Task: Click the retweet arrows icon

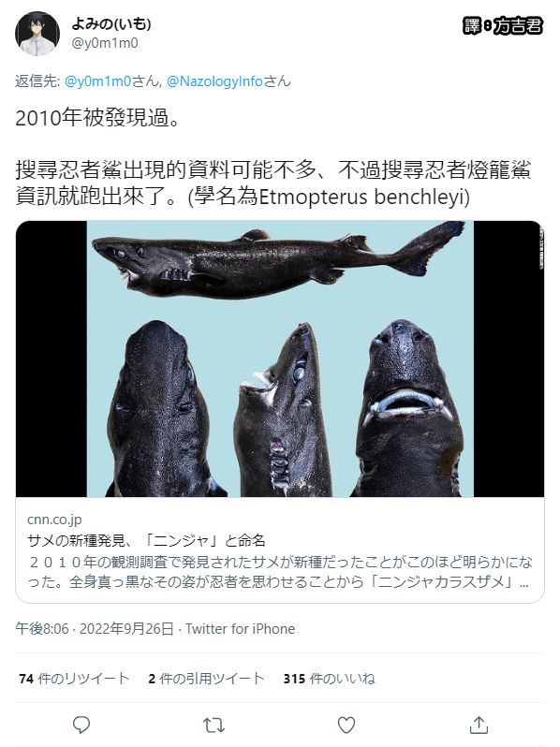Action: click(x=214, y=725)
